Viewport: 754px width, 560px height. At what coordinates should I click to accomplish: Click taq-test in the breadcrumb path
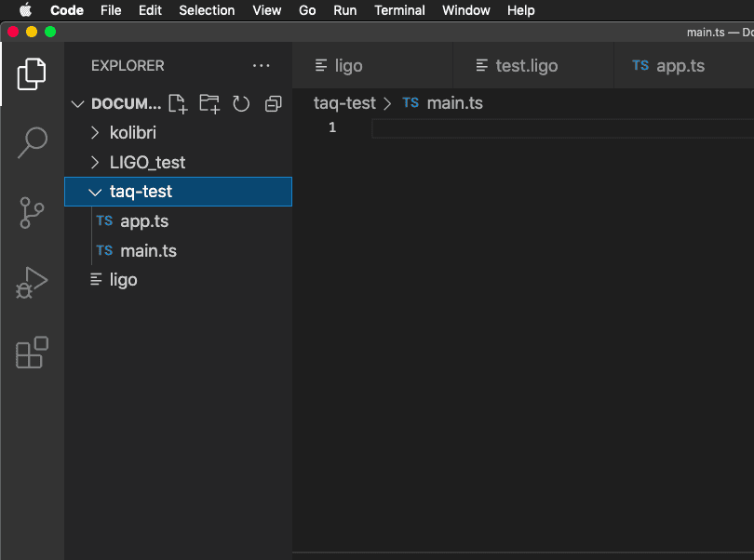pos(344,103)
